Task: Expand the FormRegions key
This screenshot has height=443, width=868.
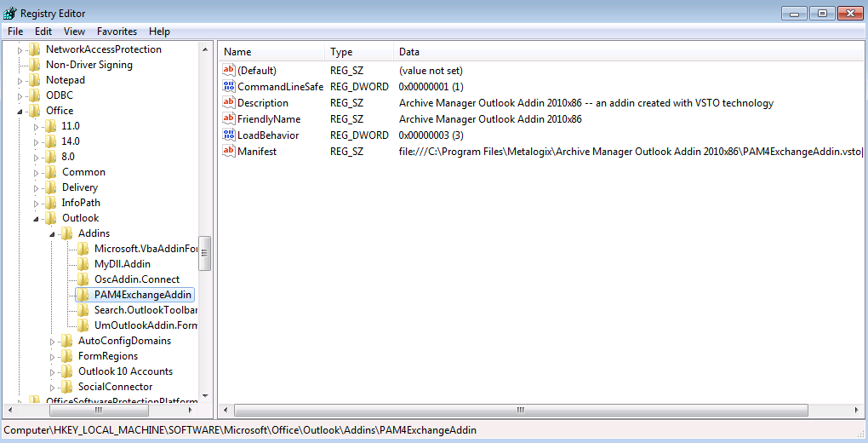Action: click(53, 357)
